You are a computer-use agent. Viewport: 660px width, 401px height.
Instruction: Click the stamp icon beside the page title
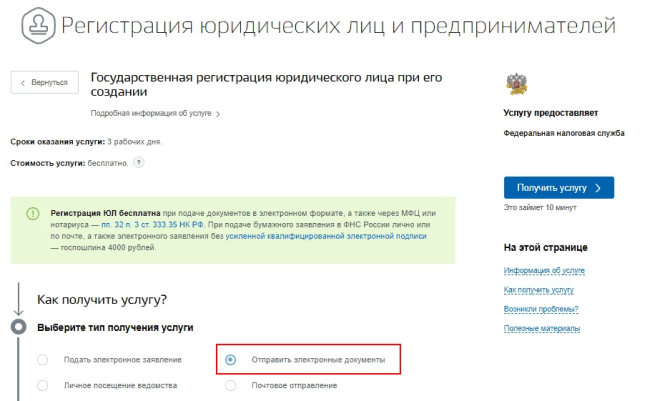[38, 25]
